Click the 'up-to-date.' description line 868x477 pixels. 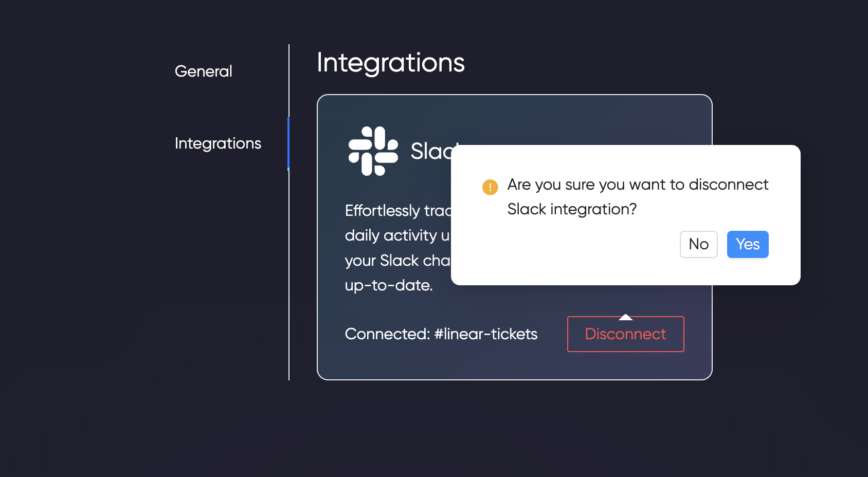389,285
